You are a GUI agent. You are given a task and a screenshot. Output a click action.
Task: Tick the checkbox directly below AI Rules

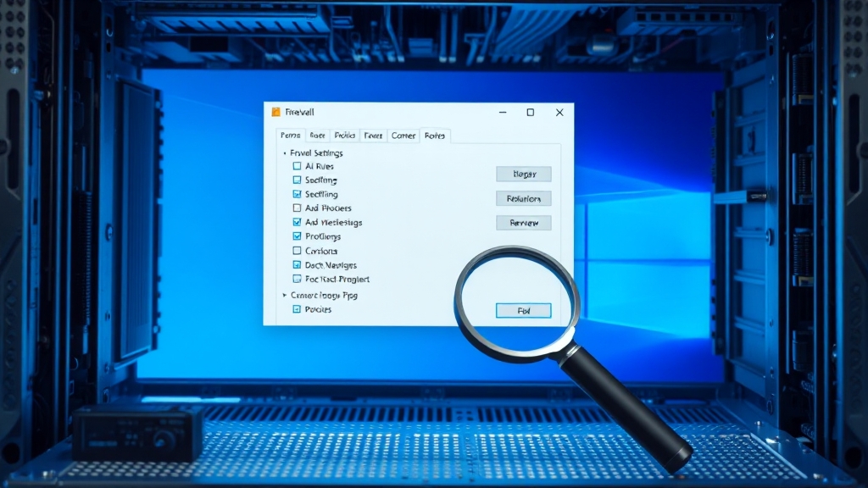coord(298,180)
